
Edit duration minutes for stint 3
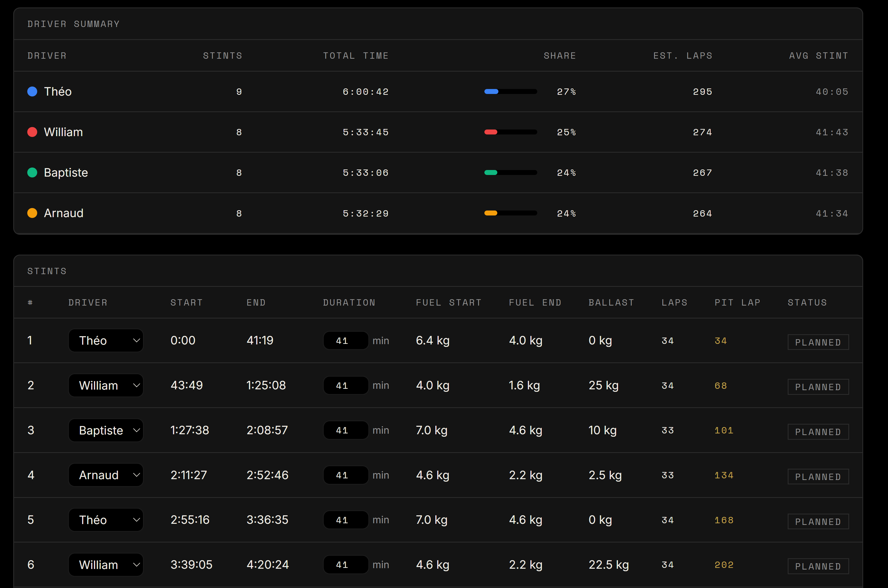[x=346, y=430]
